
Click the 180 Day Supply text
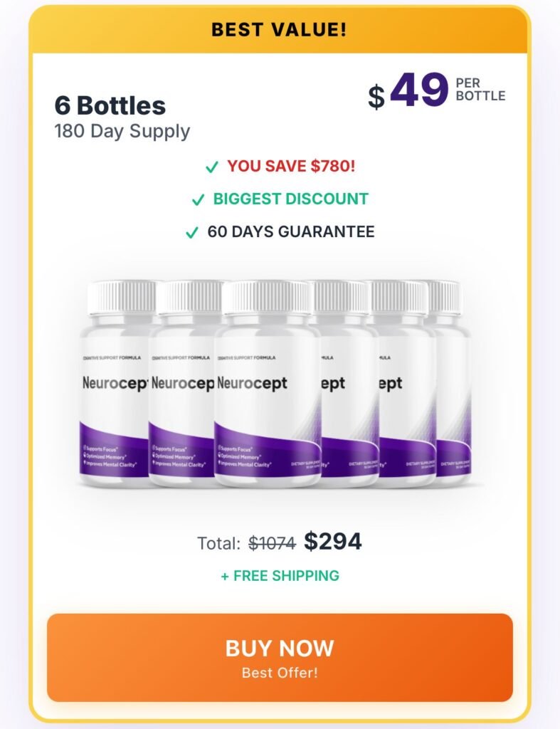tap(122, 132)
